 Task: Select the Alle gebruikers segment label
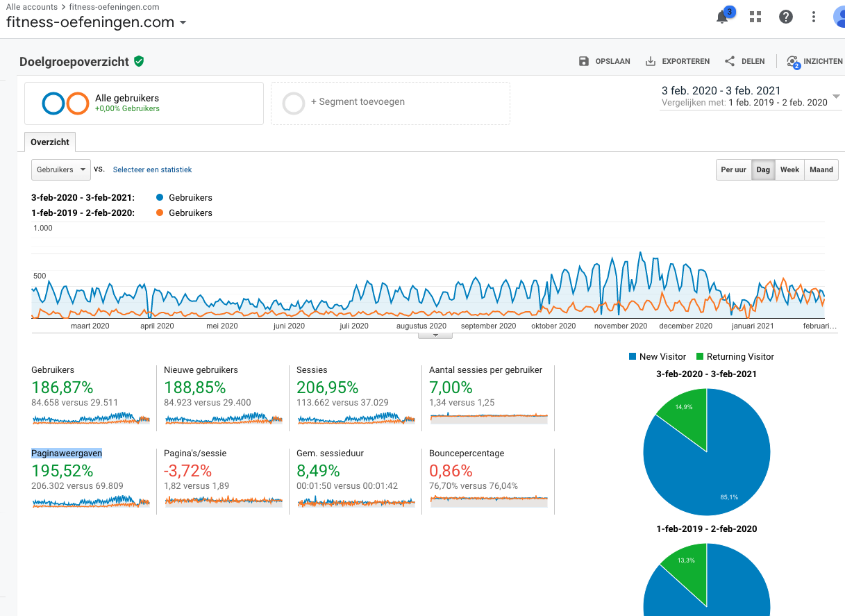[127, 99]
